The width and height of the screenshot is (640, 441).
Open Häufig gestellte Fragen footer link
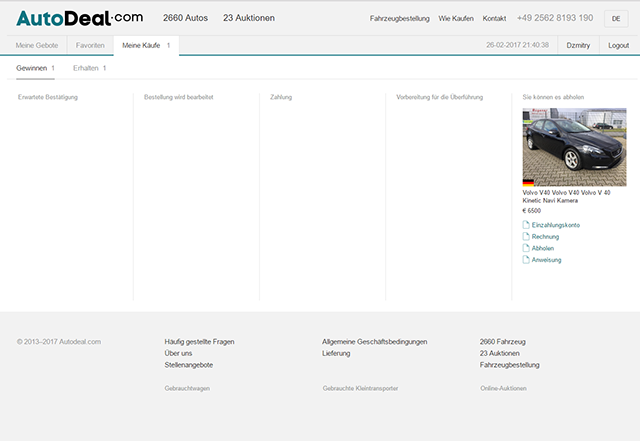click(x=199, y=342)
